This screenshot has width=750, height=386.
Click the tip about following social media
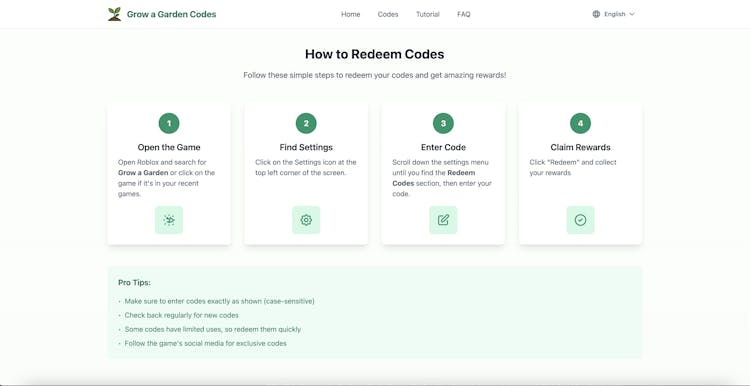[206, 343]
